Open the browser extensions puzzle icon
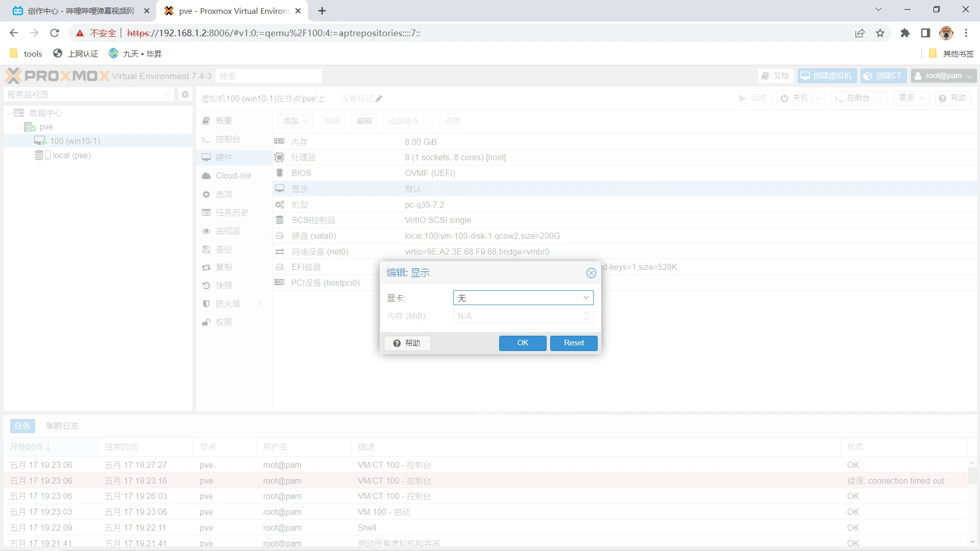 [905, 33]
